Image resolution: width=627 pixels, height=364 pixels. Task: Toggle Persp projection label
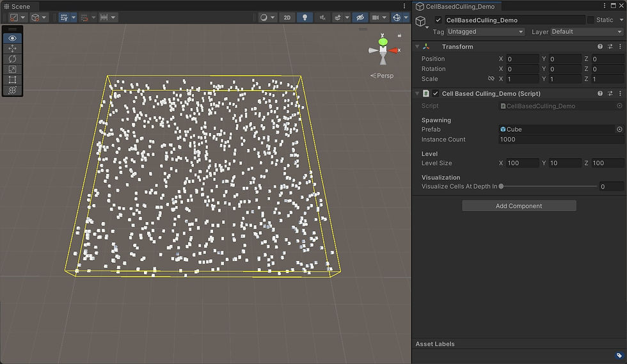(382, 75)
